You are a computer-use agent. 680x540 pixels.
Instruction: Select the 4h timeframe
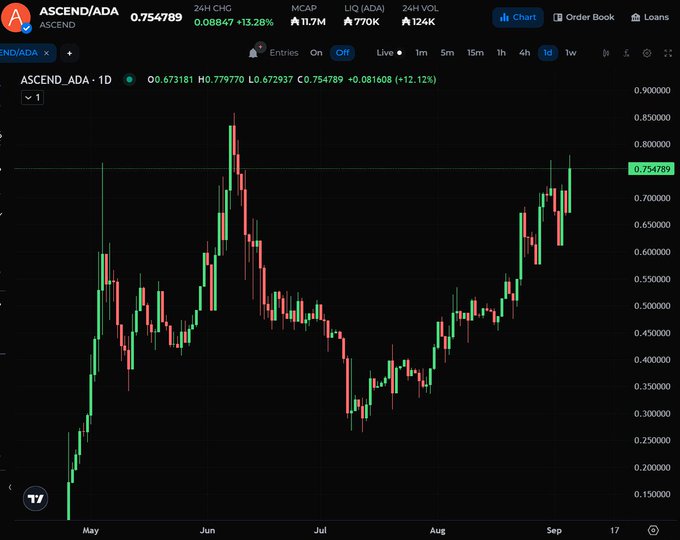524,53
